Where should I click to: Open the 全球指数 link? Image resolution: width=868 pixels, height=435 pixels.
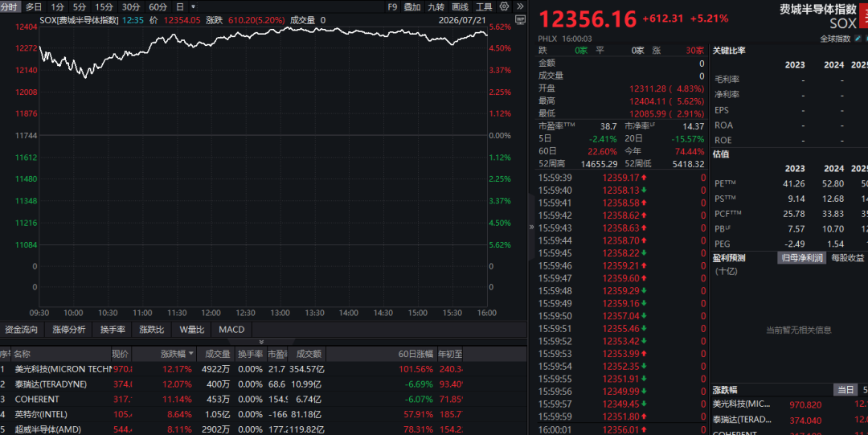[835, 39]
